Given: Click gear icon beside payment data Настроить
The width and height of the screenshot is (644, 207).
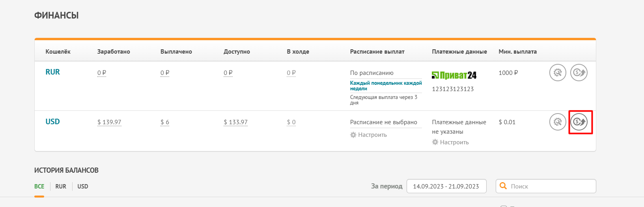Looking at the screenshot, I should pyautogui.click(x=435, y=142).
